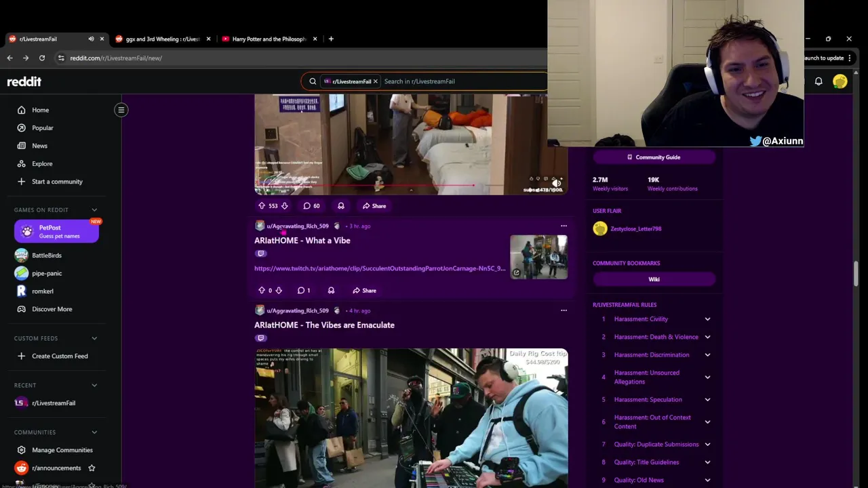Viewport: 868px width, 488px height.
Task: Reload the current page
Action: click(41, 58)
